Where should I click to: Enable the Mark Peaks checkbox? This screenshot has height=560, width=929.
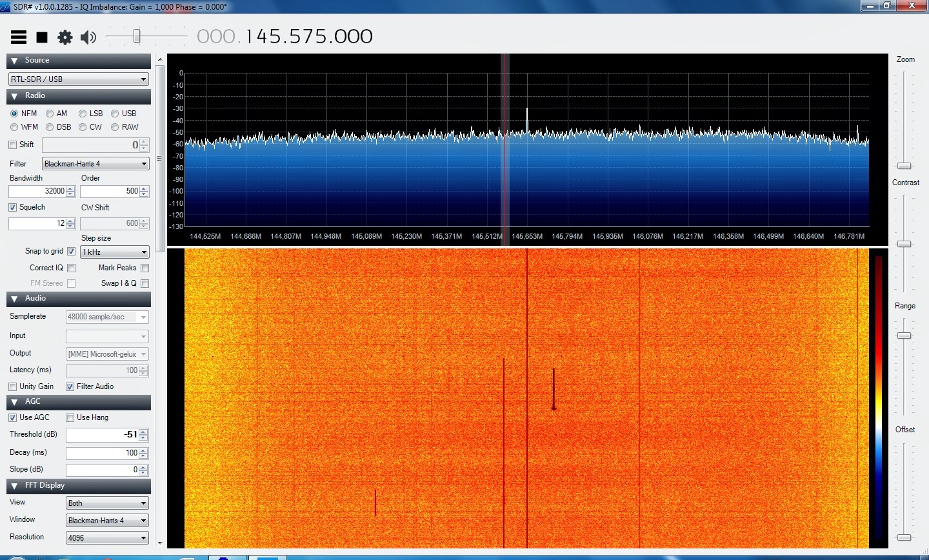click(145, 268)
